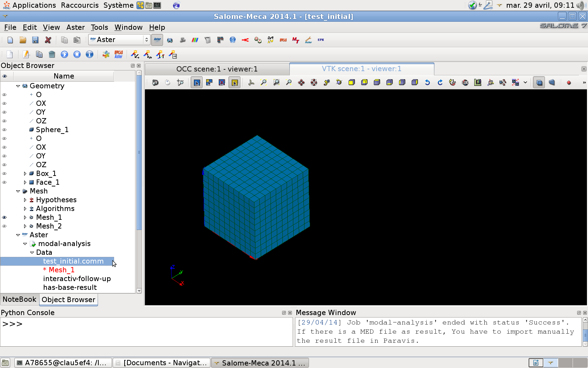Screen dimensions: 588x368
Task: Collapse the Geometry tree node
Action: coord(18,86)
